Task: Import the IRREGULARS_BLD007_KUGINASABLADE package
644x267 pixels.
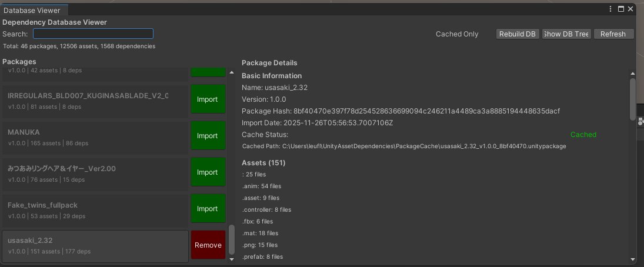Action: (x=208, y=99)
